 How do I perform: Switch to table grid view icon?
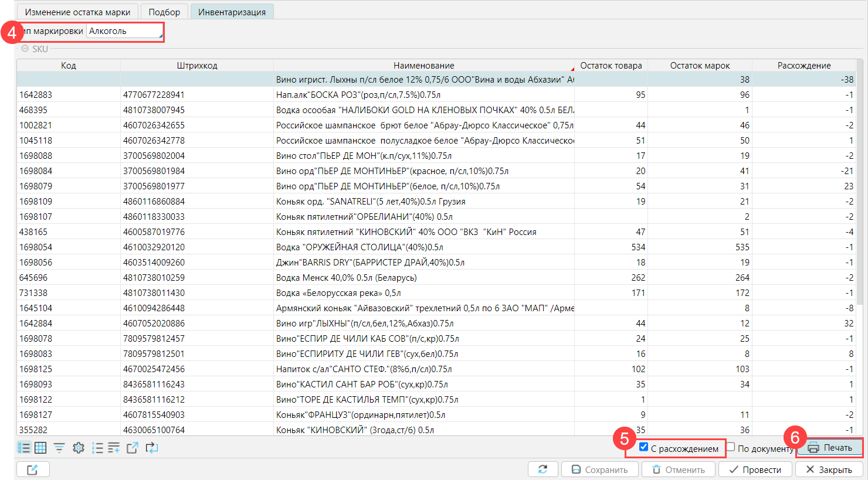(40, 448)
